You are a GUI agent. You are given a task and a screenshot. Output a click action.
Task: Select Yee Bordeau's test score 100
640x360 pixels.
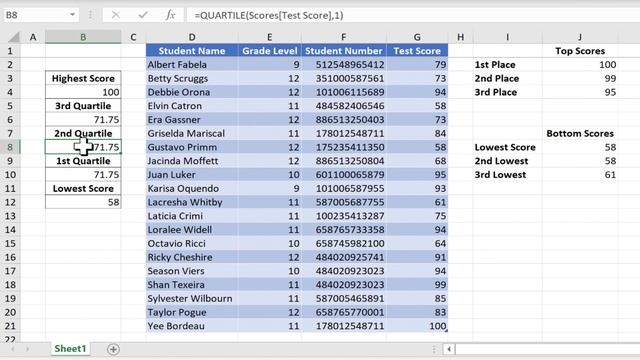point(417,326)
